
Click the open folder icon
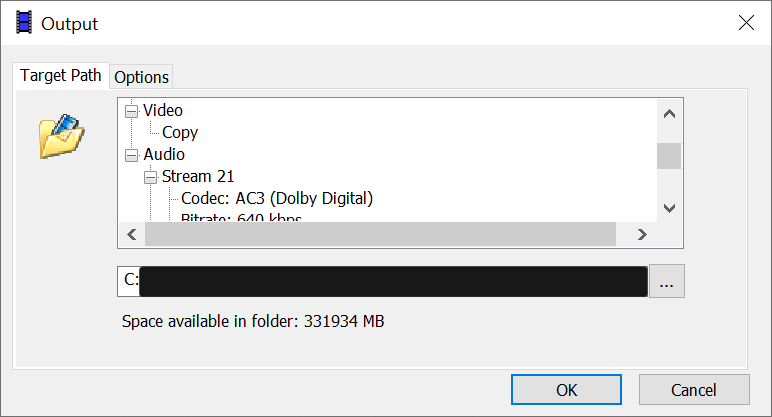click(61, 137)
